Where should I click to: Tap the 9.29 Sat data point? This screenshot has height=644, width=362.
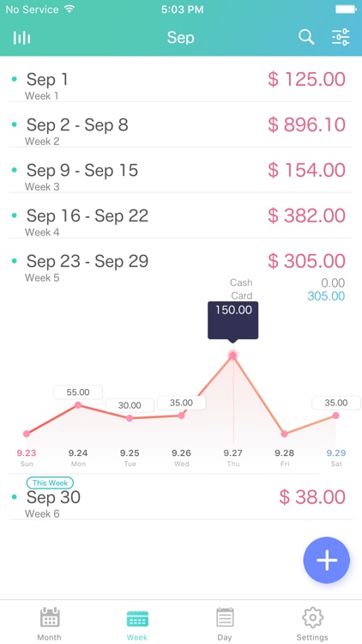point(335,416)
